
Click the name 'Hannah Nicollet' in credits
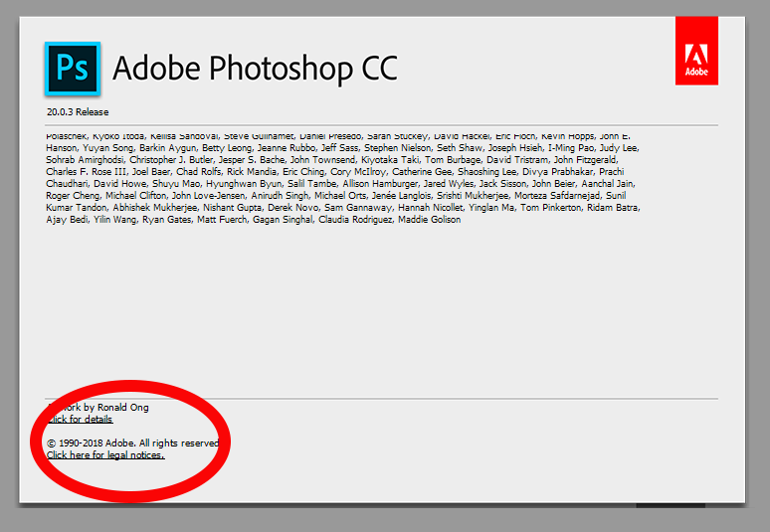coord(430,208)
